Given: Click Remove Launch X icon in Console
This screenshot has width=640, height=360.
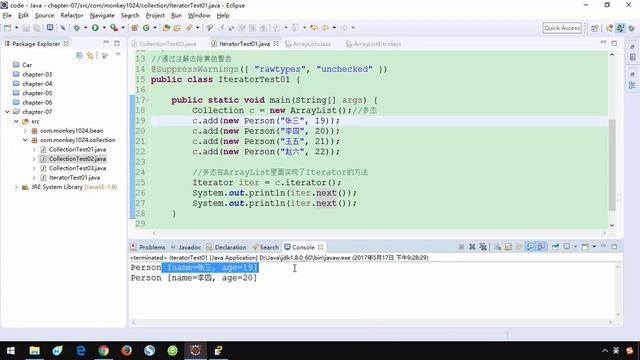Looking at the screenshot, I should [x=472, y=247].
